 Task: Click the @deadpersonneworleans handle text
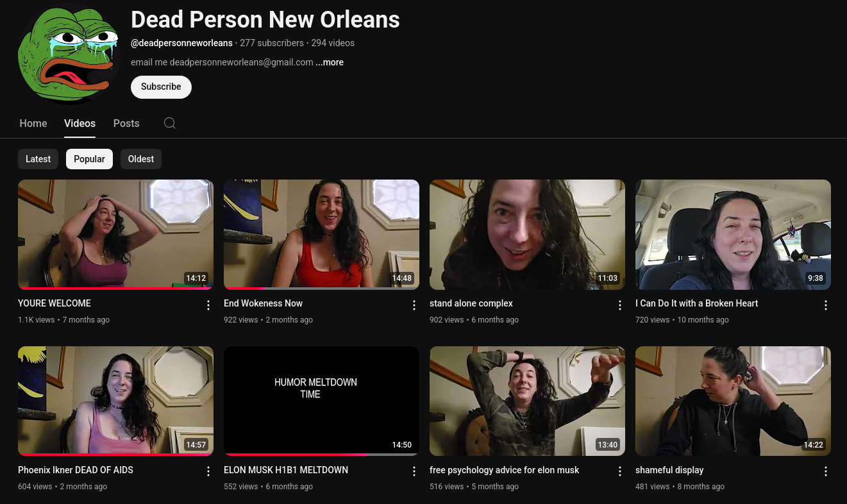tap(181, 43)
